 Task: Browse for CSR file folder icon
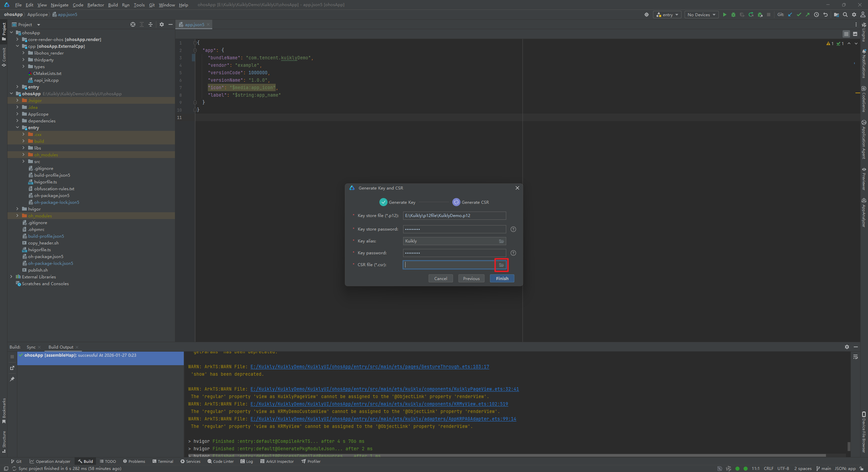pos(501,265)
